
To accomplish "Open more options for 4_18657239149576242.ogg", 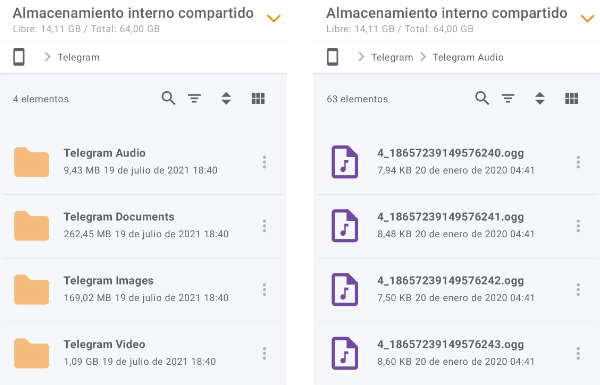I will (578, 290).
